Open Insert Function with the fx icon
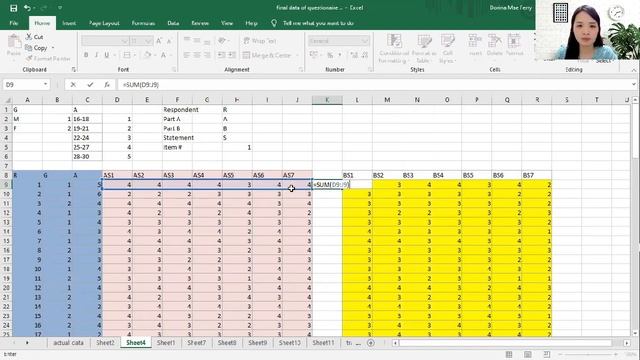Screen dimensions: 640x360 [107, 84]
